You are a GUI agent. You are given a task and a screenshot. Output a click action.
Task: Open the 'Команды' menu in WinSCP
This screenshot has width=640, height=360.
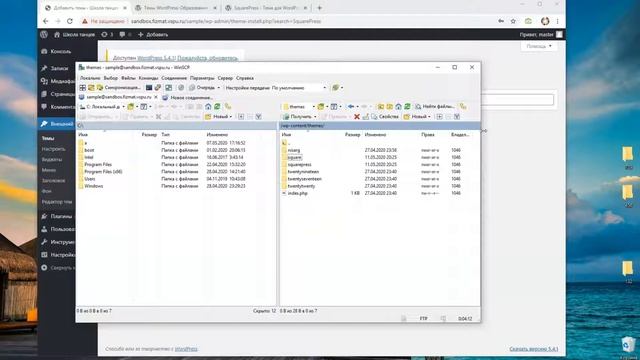coord(148,78)
